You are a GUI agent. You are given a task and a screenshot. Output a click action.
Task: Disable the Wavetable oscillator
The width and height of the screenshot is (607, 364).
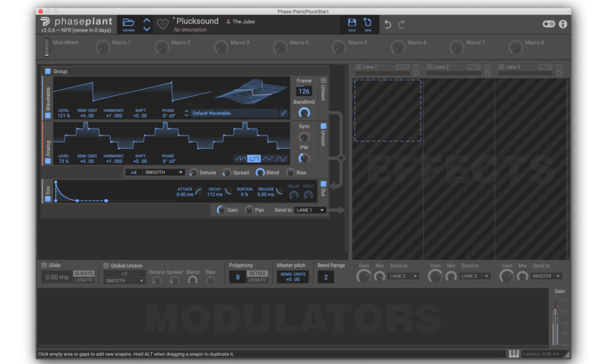click(x=47, y=116)
